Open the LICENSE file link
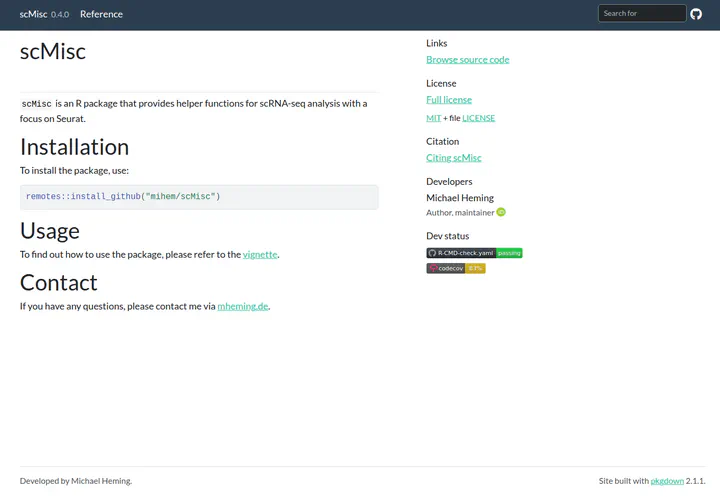 (478, 118)
